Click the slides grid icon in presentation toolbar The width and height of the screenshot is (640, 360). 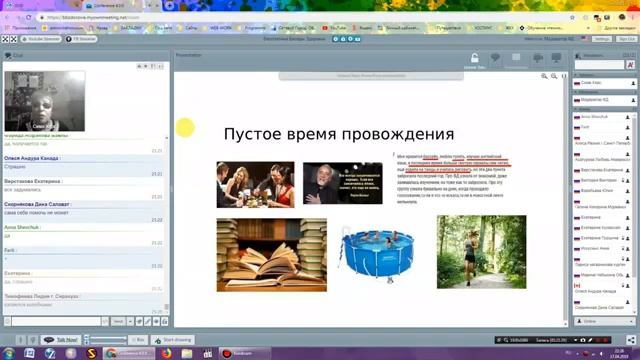pyautogui.click(x=516, y=58)
